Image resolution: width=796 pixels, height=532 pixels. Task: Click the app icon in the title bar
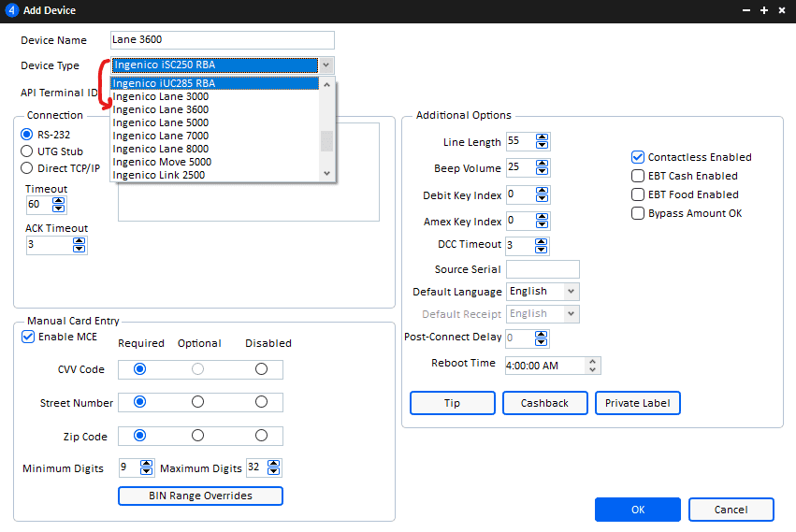tap(11, 10)
